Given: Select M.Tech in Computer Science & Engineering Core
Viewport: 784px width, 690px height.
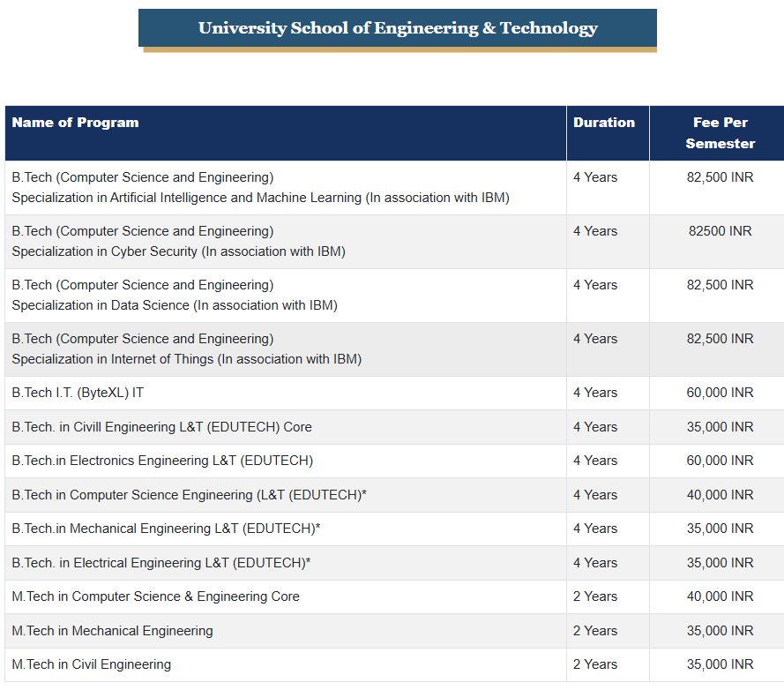Looking at the screenshot, I should point(155,596).
